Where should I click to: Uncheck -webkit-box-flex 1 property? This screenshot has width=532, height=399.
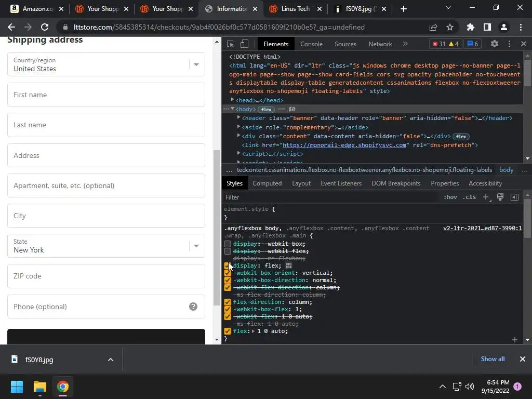228,310
